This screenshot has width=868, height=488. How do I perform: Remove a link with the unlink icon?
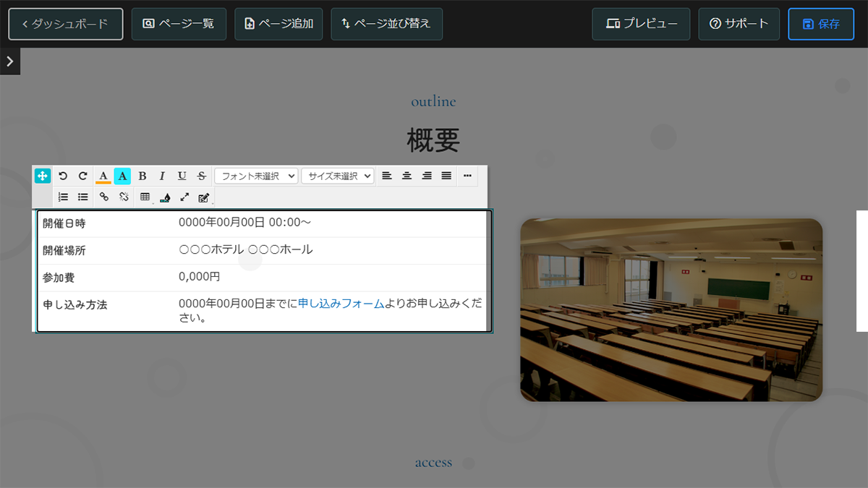coord(124,196)
